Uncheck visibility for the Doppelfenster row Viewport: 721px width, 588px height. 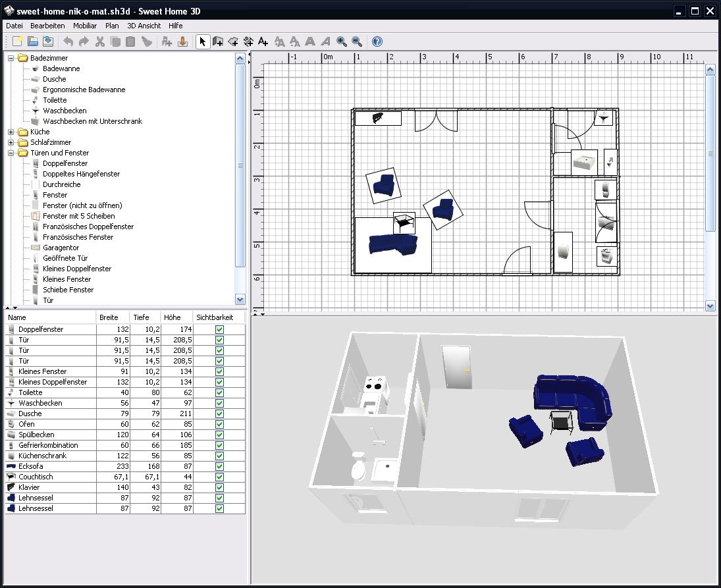point(219,329)
